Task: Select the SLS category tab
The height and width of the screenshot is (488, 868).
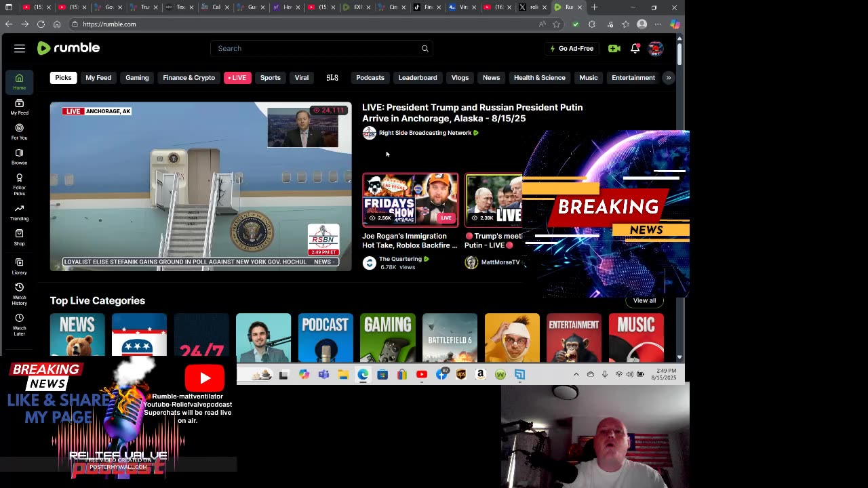Action: click(332, 77)
